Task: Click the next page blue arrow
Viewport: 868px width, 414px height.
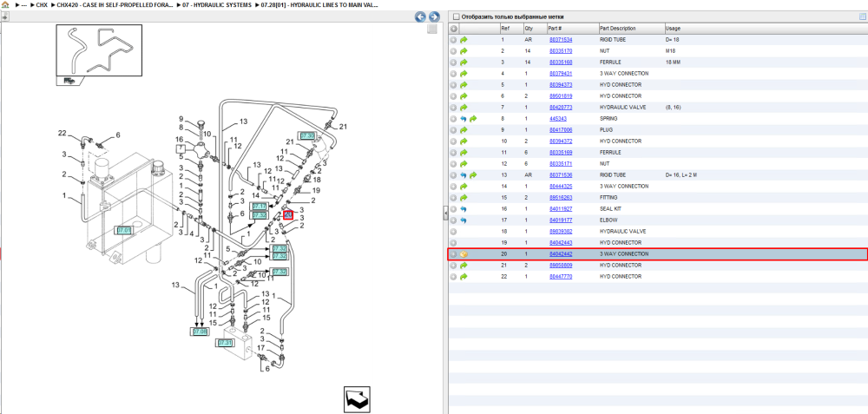Action: [x=434, y=17]
